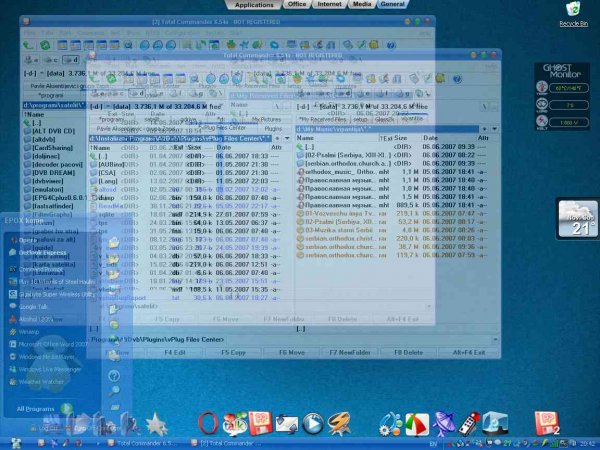Click the F4 Edit button

(175, 352)
